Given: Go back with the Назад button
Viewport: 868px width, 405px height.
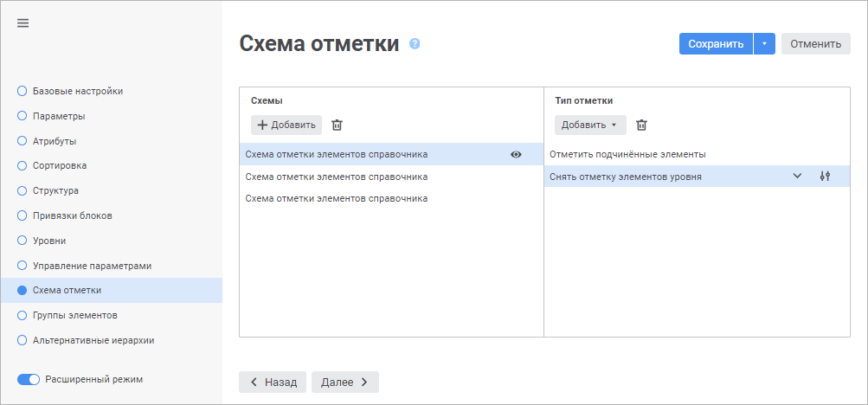Looking at the screenshot, I should click(x=273, y=382).
